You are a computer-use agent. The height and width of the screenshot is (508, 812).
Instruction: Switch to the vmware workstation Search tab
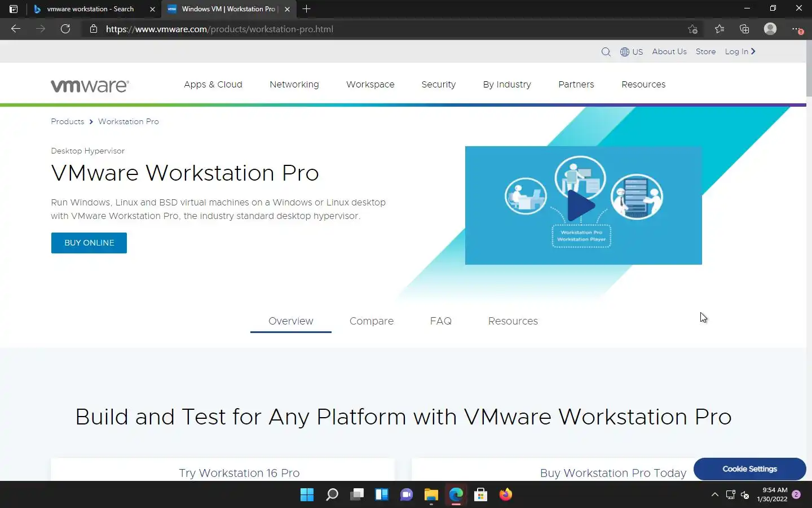tap(90, 9)
